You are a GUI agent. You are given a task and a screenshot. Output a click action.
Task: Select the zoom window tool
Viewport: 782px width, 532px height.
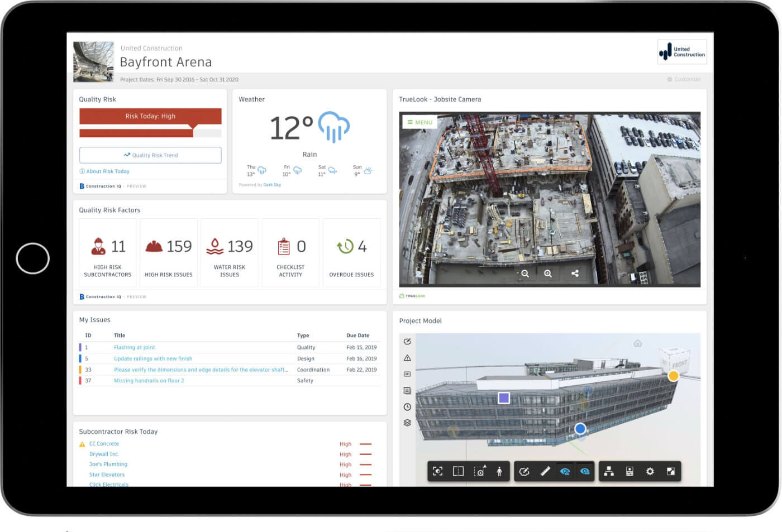pyautogui.click(x=479, y=471)
